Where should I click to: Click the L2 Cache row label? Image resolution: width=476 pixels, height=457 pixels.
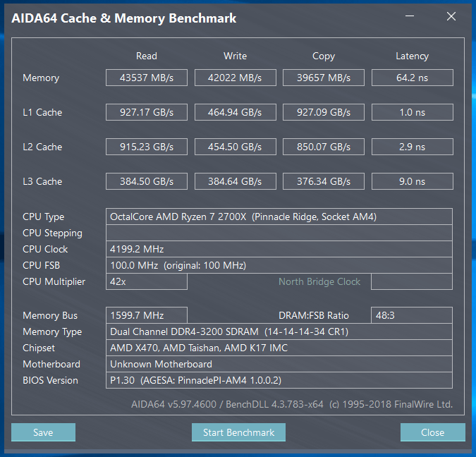(x=42, y=147)
